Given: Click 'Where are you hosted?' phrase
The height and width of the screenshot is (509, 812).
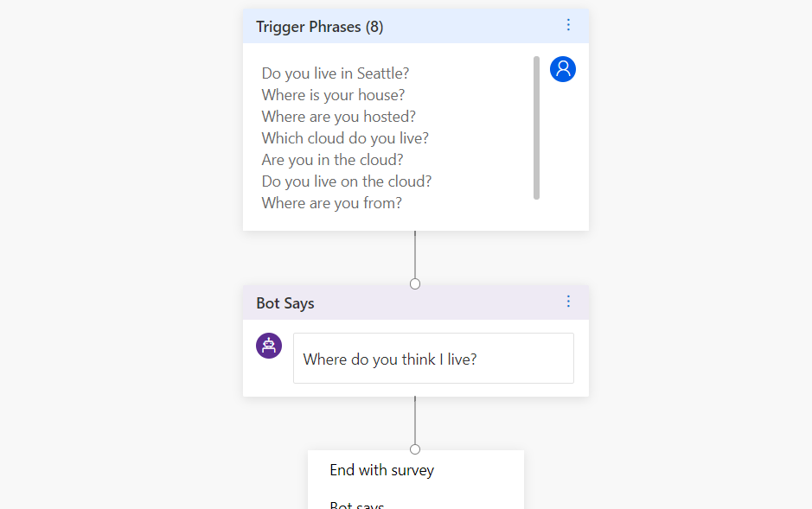Looking at the screenshot, I should tap(338, 117).
